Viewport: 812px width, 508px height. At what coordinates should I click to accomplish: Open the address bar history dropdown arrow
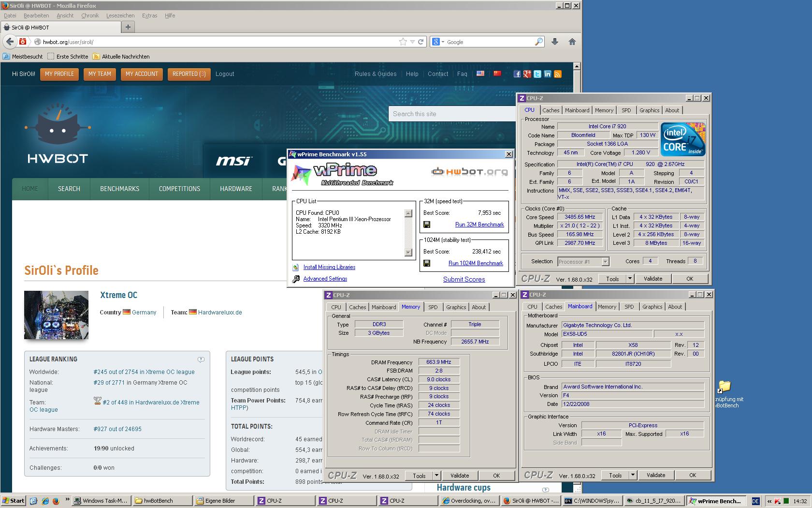coord(412,42)
